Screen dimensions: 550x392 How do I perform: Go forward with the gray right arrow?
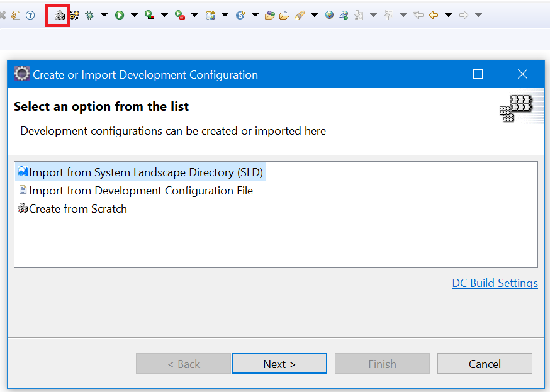coord(464,15)
